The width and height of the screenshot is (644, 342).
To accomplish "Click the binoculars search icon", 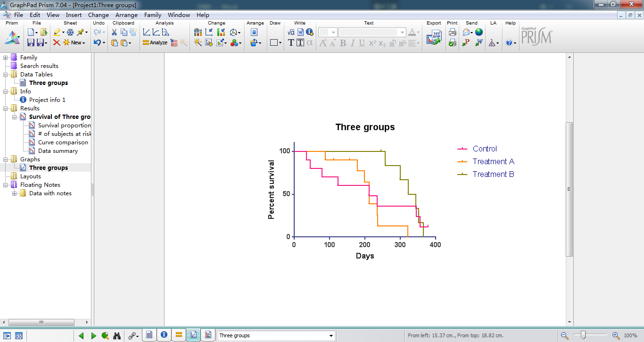I will (x=117, y=335).
